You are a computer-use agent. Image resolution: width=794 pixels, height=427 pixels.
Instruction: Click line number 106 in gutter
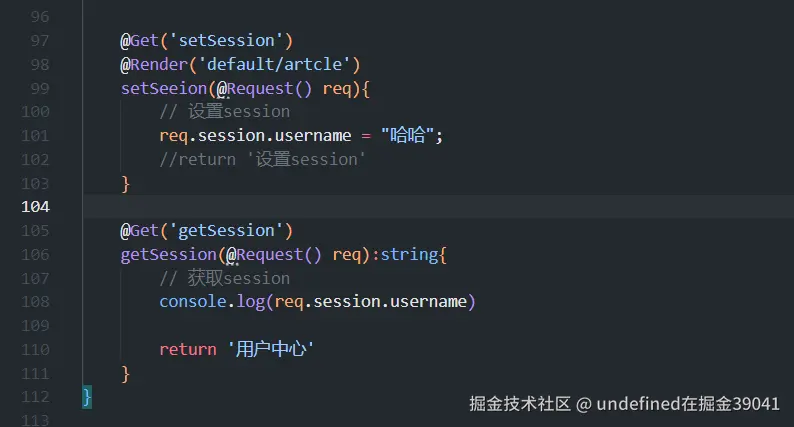(x=35, y=254)
